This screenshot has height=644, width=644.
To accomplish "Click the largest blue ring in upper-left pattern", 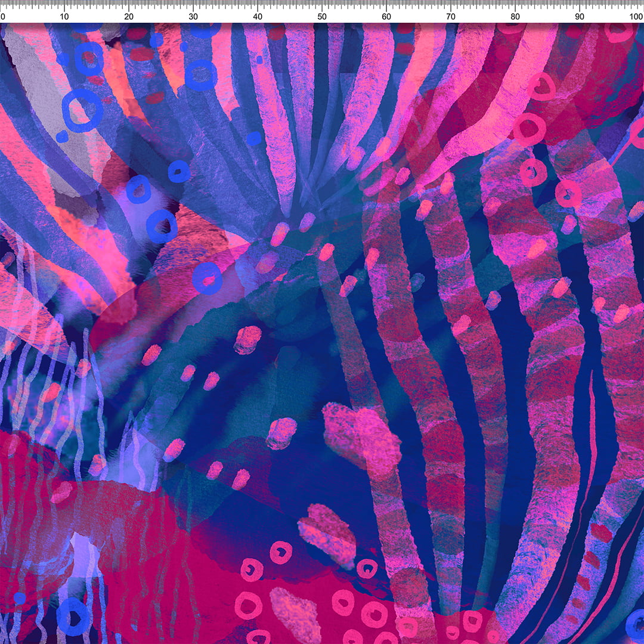I will (x=82, y=111).
